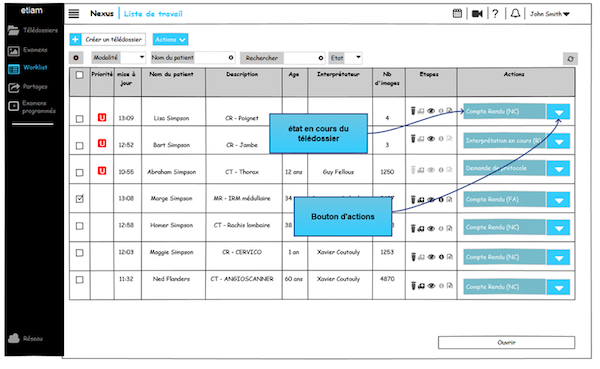Open the hamburger menu icon
600x369 pixels.
[x=74, y=14]
